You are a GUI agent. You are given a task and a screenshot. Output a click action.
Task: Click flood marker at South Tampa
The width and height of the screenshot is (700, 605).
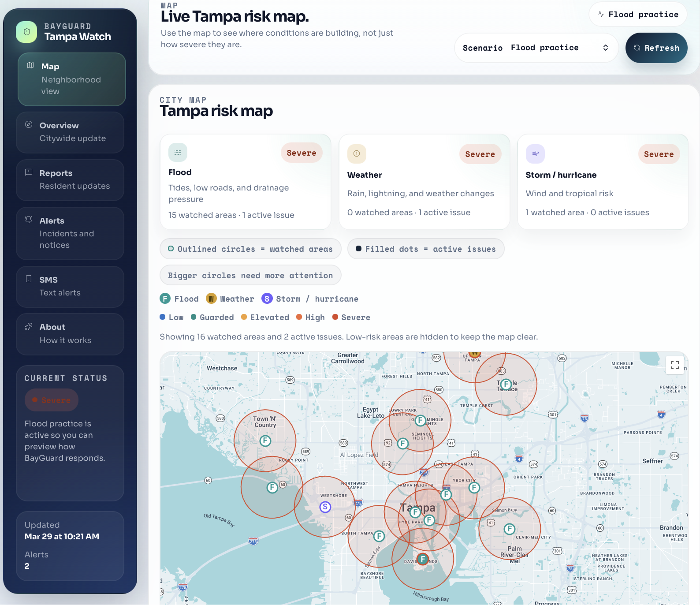click(x=379, y=536)
